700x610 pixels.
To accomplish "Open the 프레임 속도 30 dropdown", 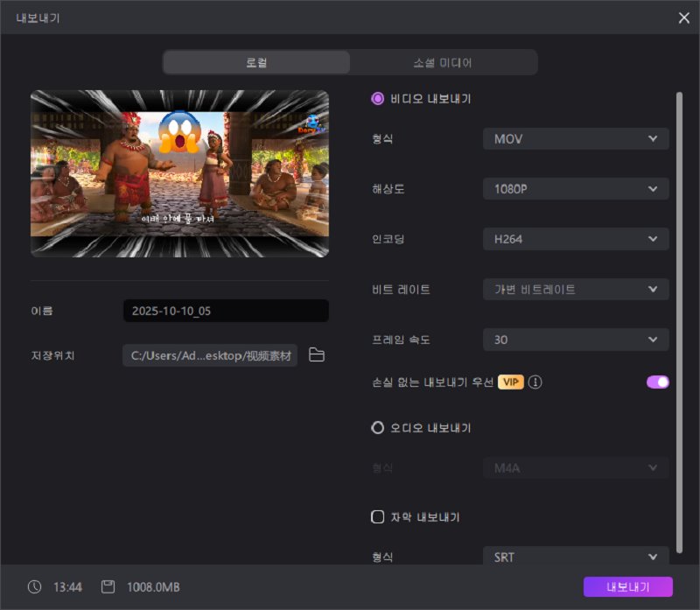I will (x=576, y=340).
